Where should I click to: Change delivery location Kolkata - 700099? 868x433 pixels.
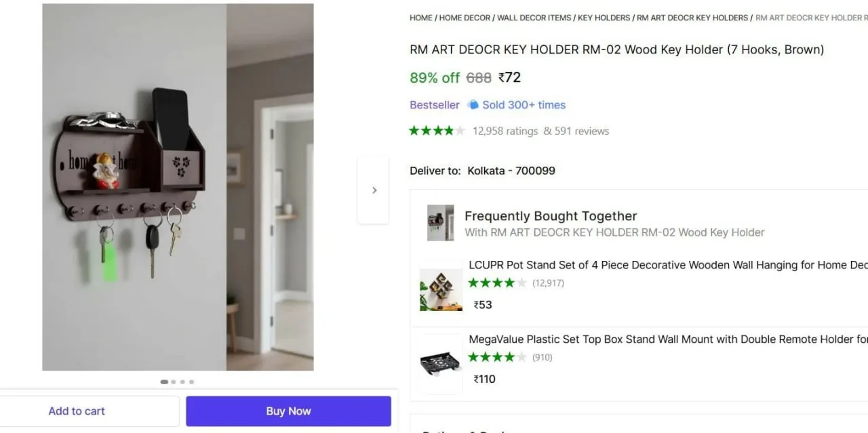[x=511, y=171]
